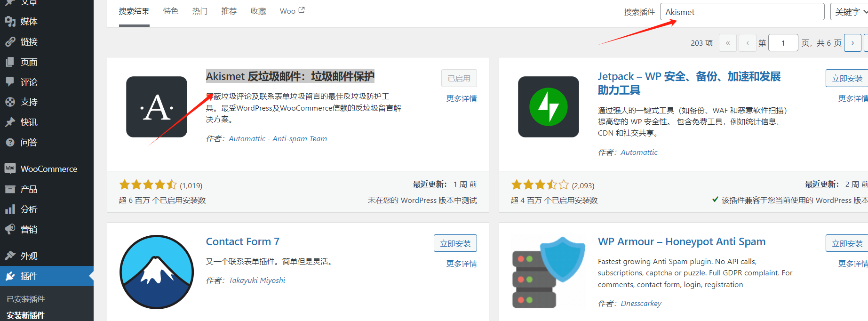
Task: Click the WP Armour shield server logo
Action: (x=549, y=272)
